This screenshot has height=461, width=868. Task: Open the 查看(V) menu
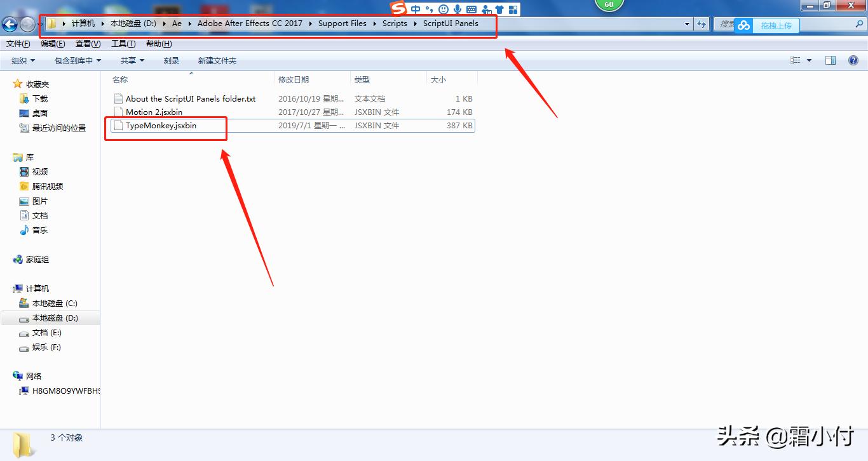(x=88, y=44)
